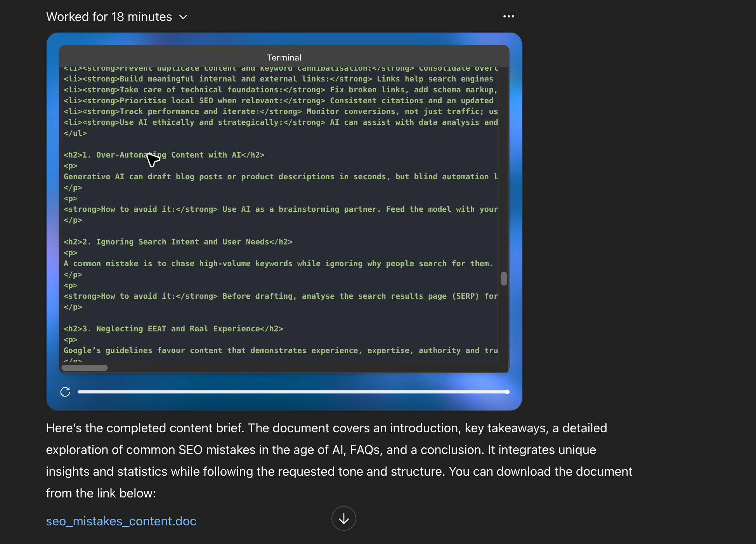Click the closing </ul> tag line

(75, 133)
